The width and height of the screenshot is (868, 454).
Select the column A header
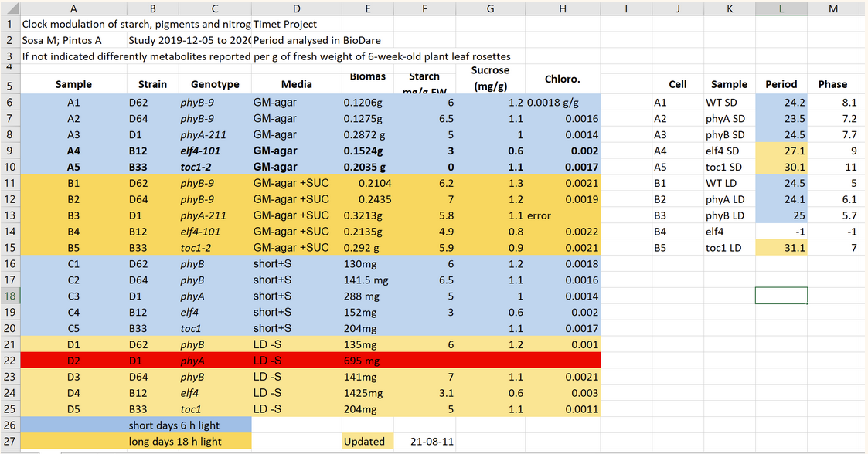point(73,8)
